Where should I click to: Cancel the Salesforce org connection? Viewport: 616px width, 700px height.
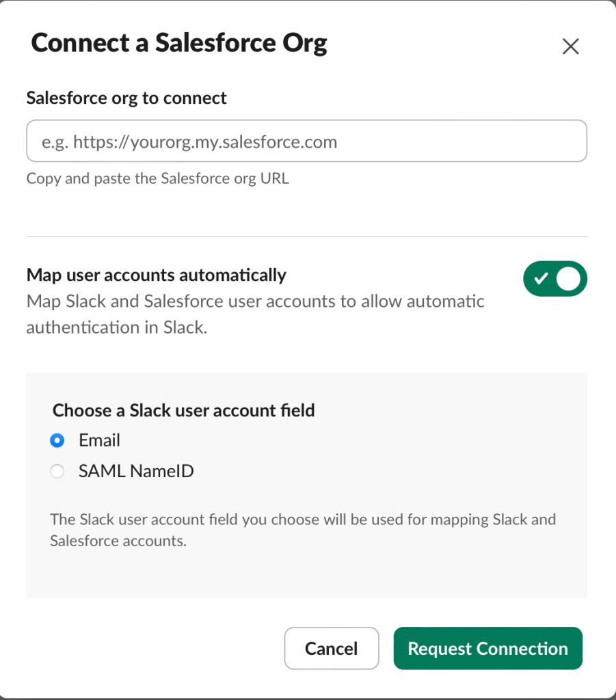point(332,648)
